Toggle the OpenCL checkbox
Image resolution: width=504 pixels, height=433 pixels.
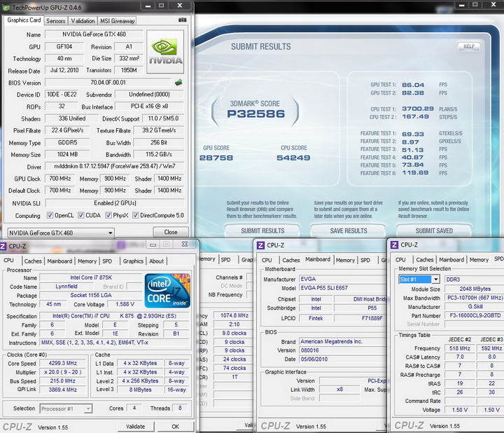[x=48, y=216]
